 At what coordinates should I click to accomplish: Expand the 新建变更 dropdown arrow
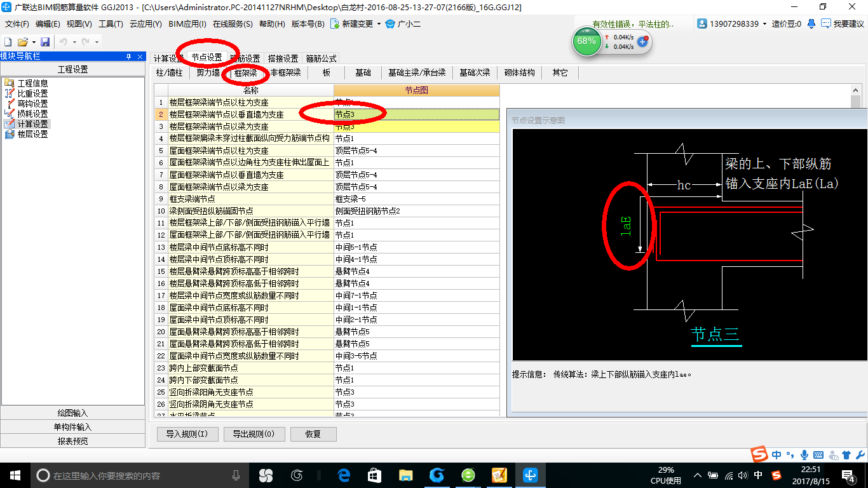(x=379, y=24)
